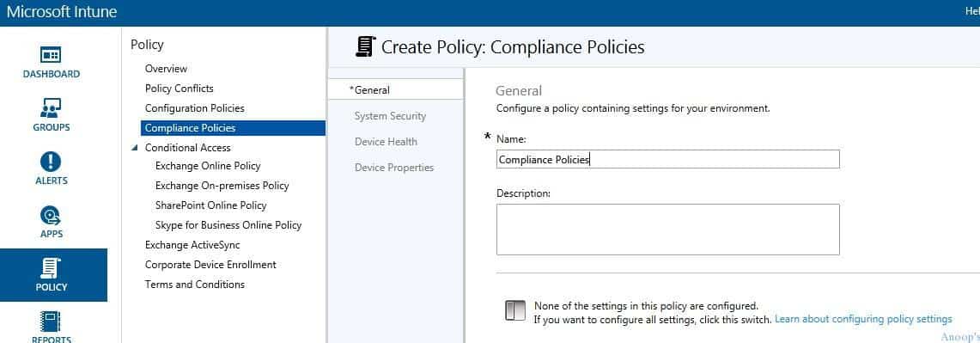Open the Dashboard icon in sidebar
Screen dimensions: 980x343
52,55
